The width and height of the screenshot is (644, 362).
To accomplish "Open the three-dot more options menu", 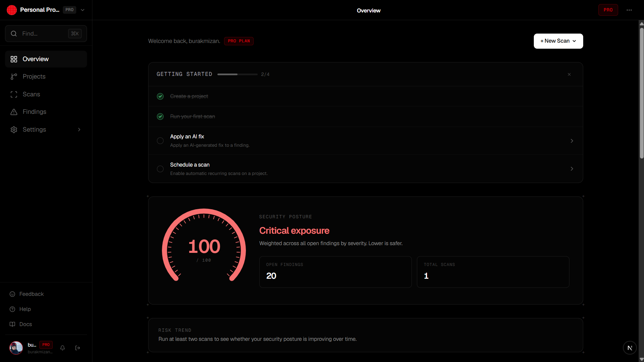I will coord(629,10).
